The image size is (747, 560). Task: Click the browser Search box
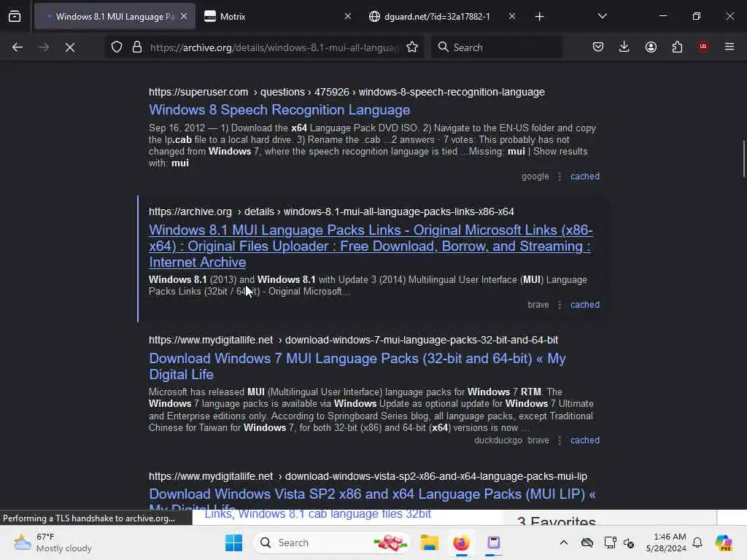[496, 47]
